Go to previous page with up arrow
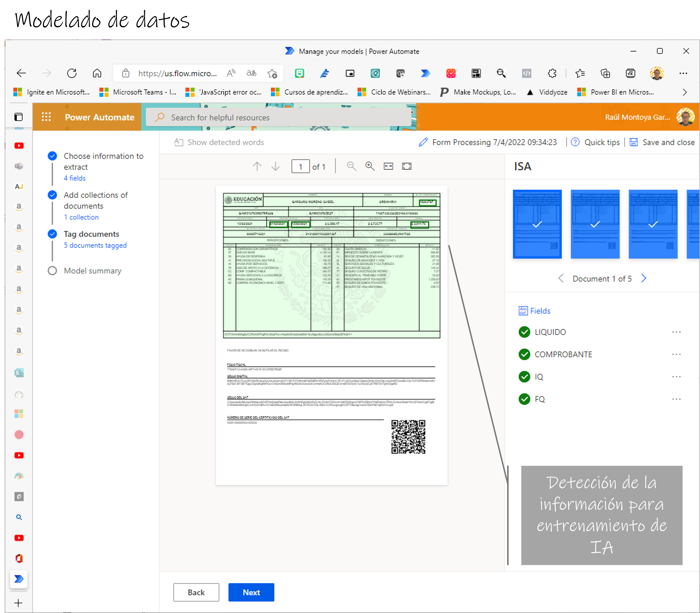The image size is (700, 613). pyautogui.click(x=257, y=166)
